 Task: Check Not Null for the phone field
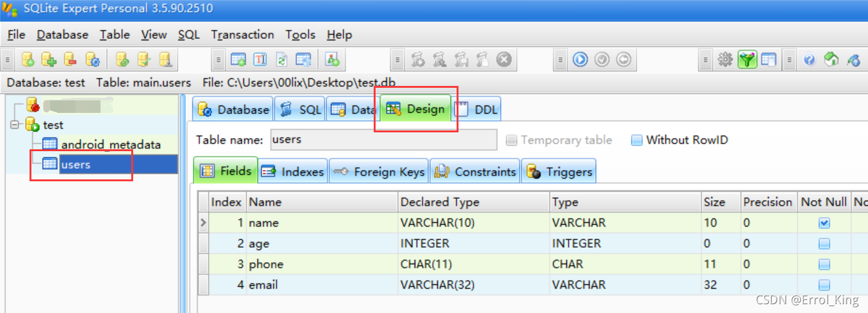click(825, 264)
